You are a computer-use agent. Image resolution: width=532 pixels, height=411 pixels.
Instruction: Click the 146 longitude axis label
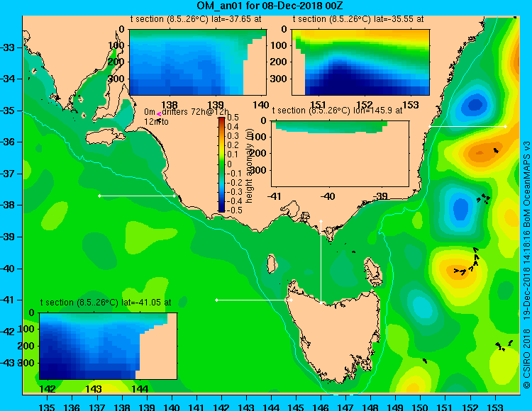321,407
